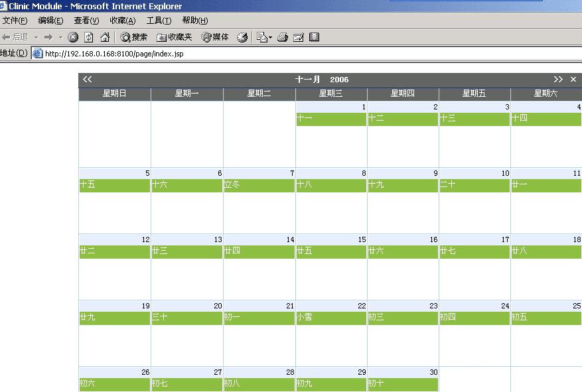
Task: Click the edit page icon
Action: coord(299,37)
